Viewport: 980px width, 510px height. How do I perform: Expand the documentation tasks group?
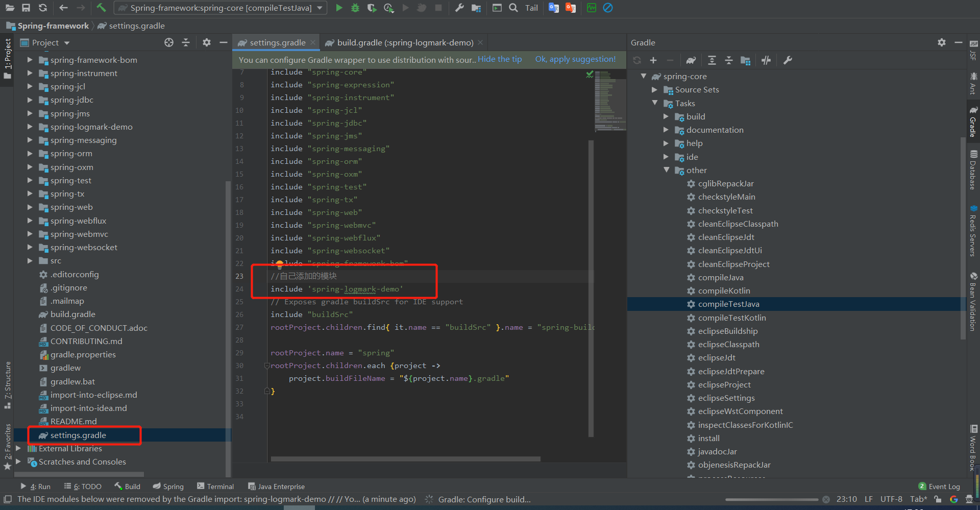[666, 130]
